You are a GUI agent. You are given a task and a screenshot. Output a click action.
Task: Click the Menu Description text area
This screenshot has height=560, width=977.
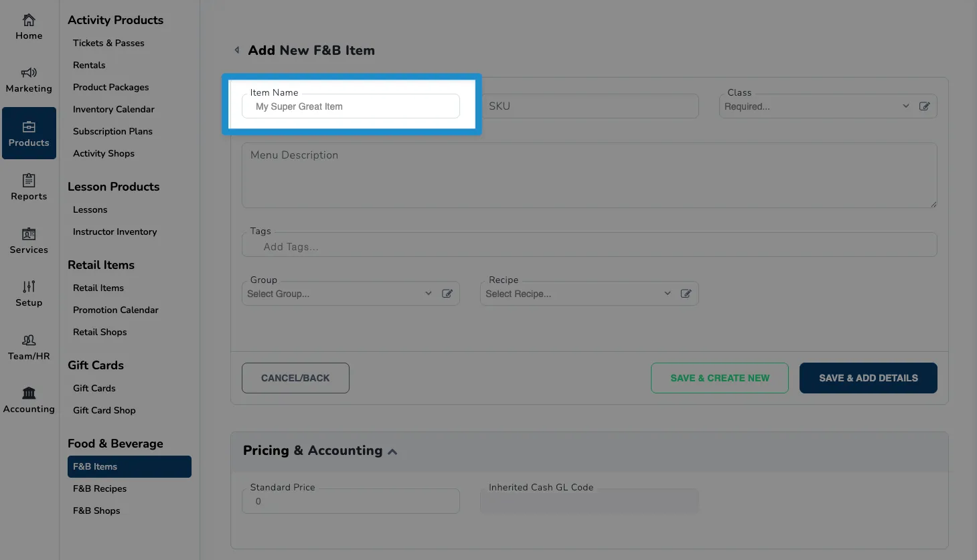tap(589, 175)
